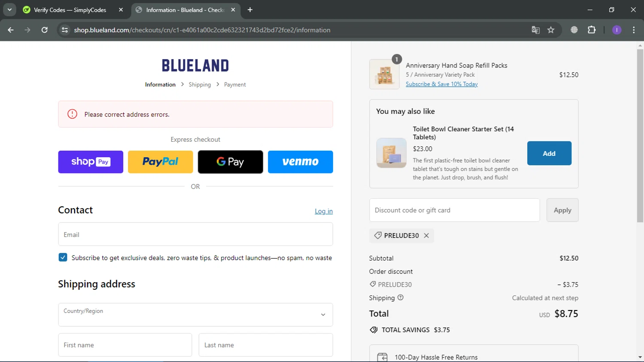Click the 'Calculated at next step' text
The height and width of the screenshot is (362, 644).
pos(545,298)
